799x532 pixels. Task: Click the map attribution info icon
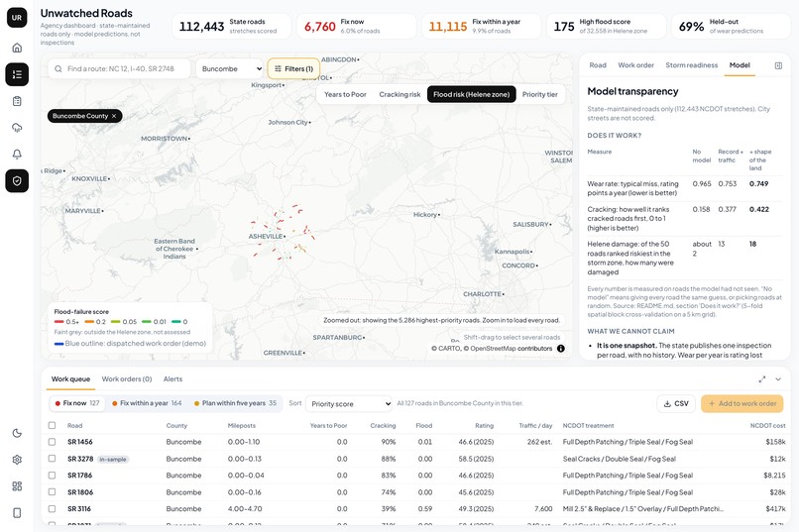tap(560, 349)
